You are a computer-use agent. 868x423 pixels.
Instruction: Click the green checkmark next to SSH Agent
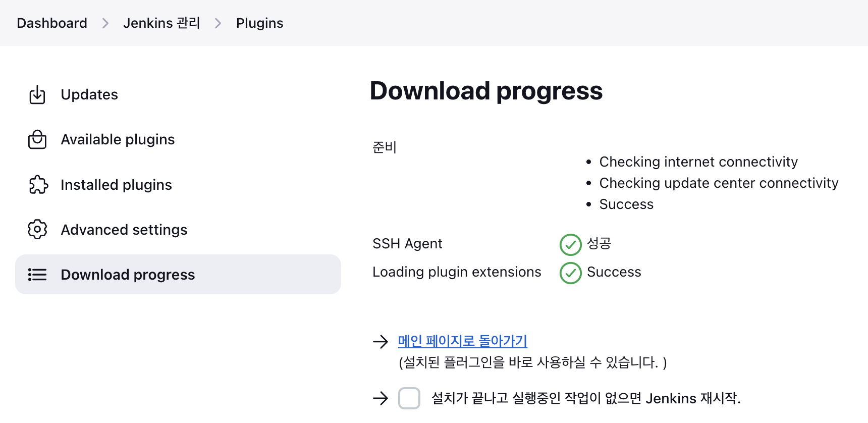570,245
